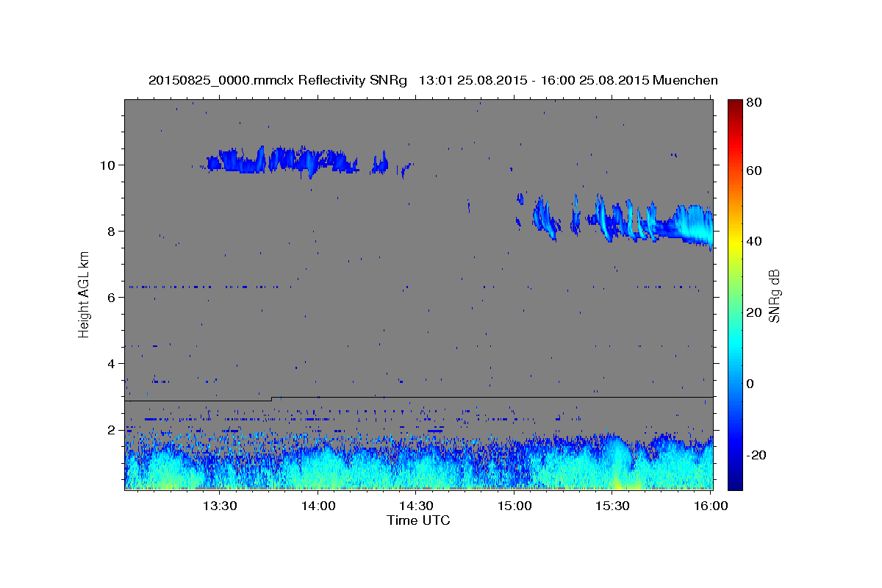Screen dimensions: 882x588
Task: Click the 'SNRg dB' colorbar label
Action: point(774,295)
